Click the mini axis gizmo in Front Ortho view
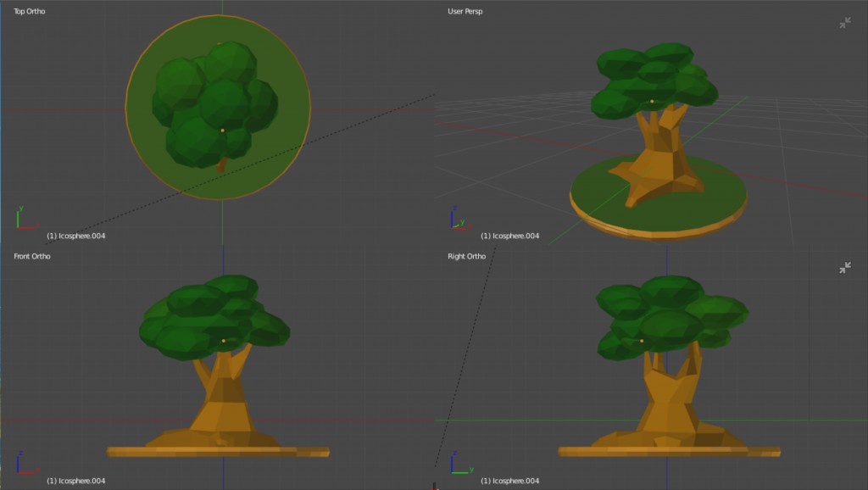This screenshot has width=868, height=490. point(19,469)
